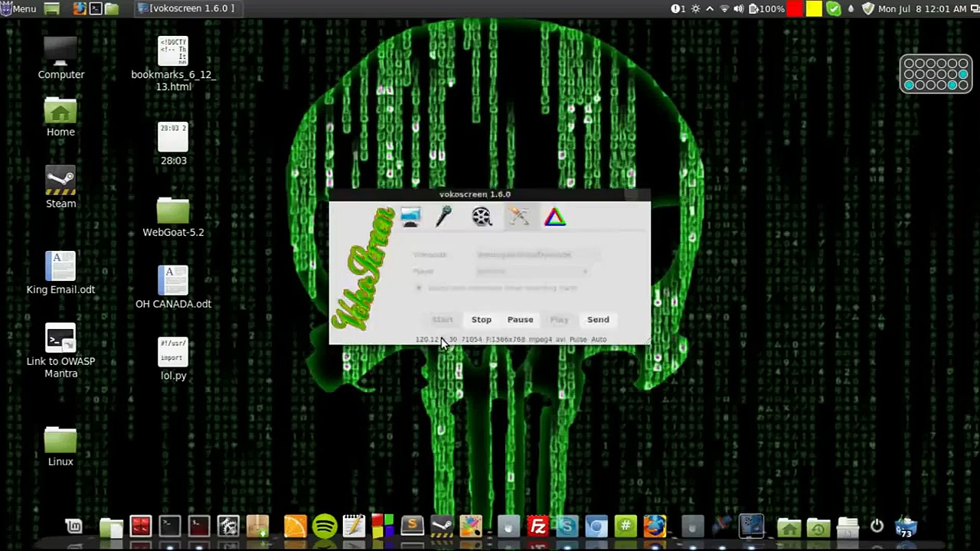
Task: Select the 28:03 file on desktop
Action: coord(173,144)
